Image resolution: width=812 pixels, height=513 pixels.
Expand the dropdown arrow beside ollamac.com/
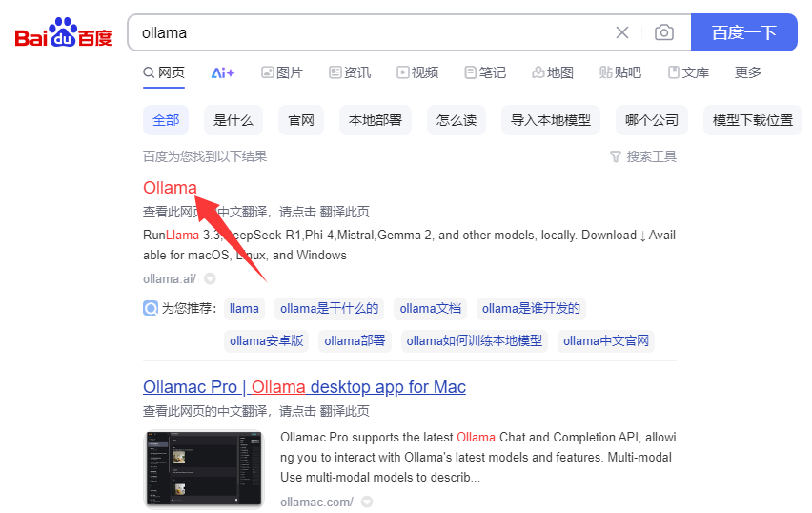coord(367,502)
